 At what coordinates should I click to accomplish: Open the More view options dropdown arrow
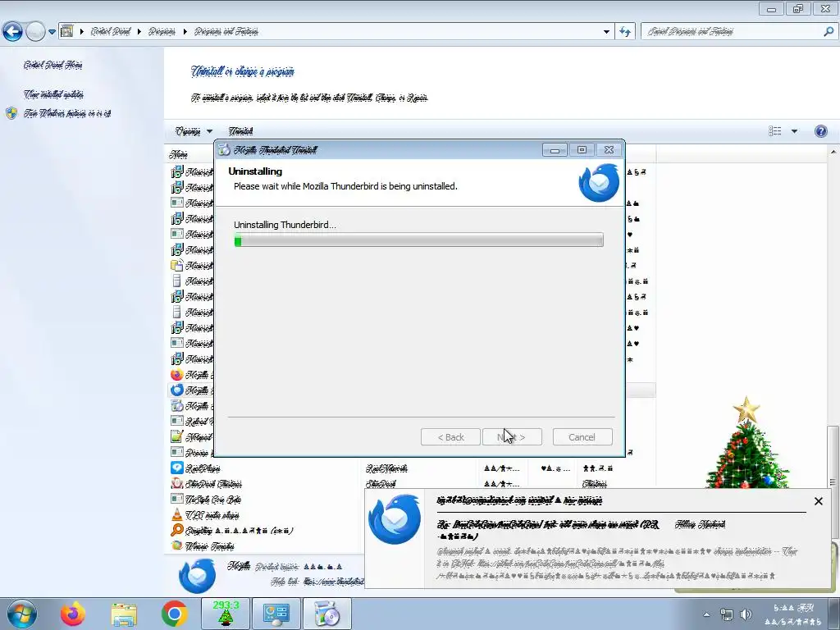794,131
